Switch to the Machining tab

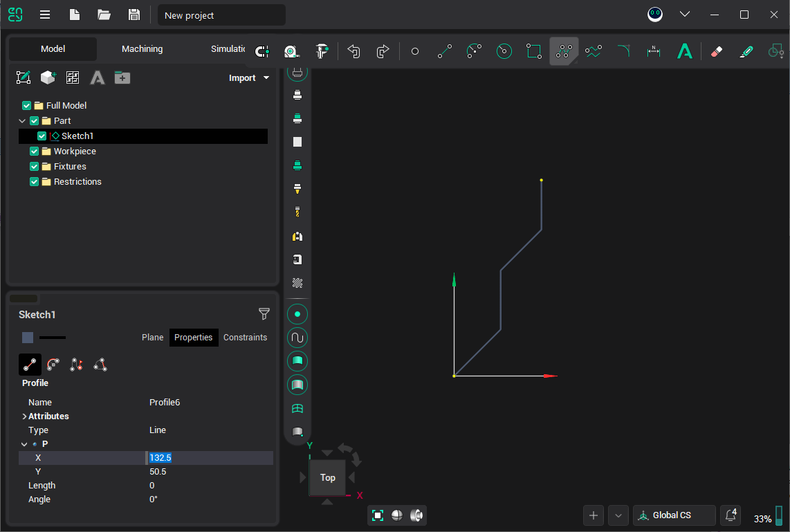tap(142, 49)
